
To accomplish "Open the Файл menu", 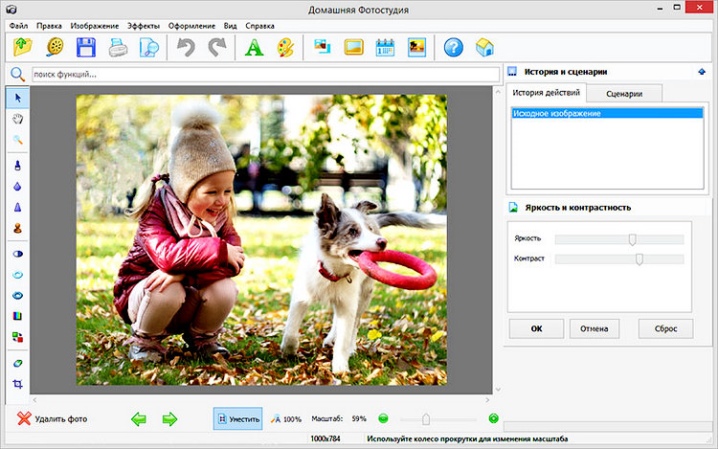I will (x=19, y=26).
